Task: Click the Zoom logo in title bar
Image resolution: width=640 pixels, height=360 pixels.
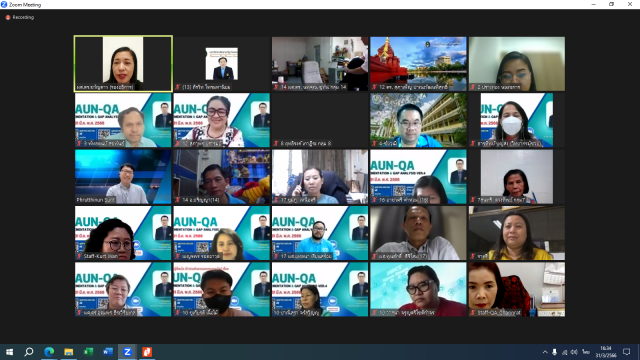Action: click(4, 4)
